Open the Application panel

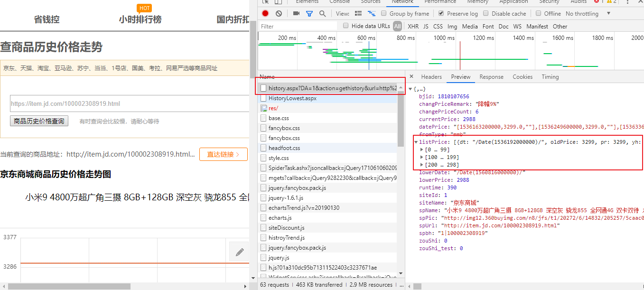513,2
